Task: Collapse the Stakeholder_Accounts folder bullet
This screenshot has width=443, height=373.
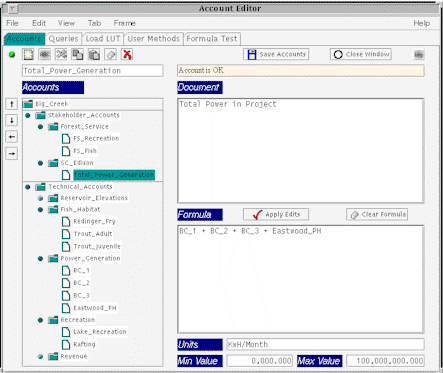Action: coord(28,116)
